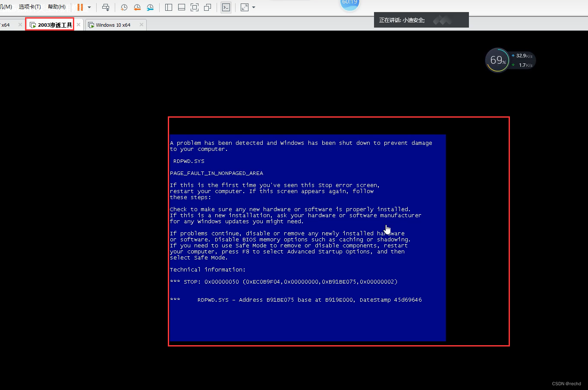Click the stretch guest display icon
Screen dimensions: 588x390
245,7
